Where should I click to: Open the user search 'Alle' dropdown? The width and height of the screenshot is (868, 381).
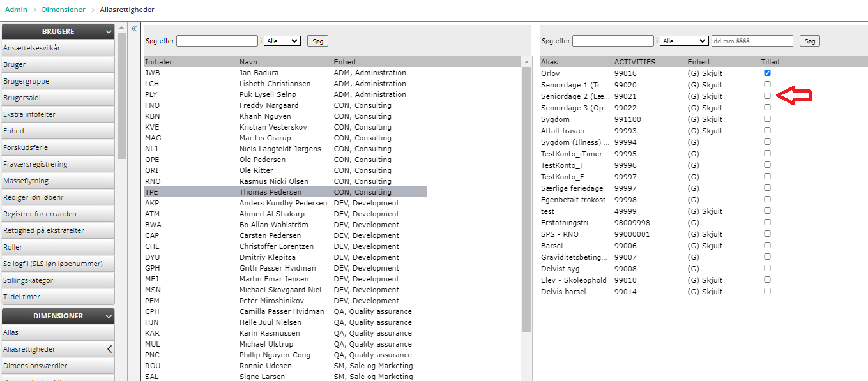(x=282, y=41)
